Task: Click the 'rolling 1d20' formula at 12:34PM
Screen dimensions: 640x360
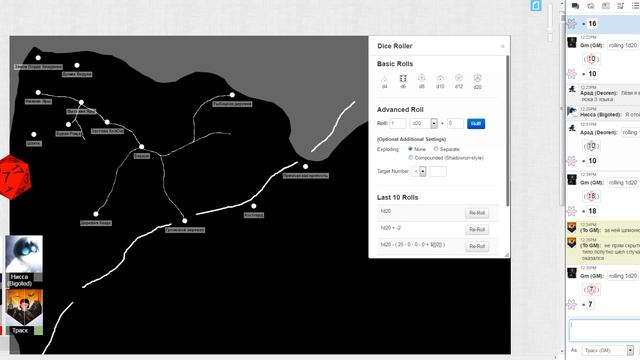Action: [622, 183]
